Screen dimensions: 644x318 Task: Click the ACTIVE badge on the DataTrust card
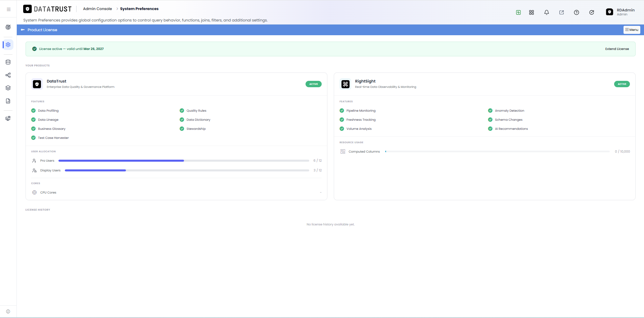[314, 84]
